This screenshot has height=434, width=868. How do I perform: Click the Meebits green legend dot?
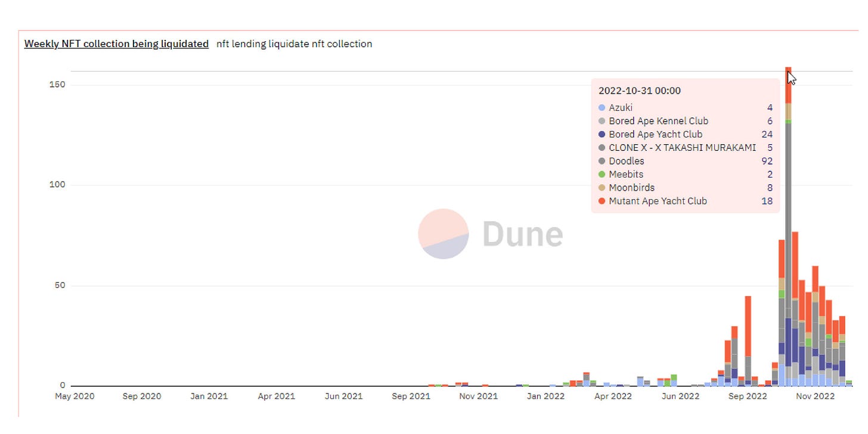point(602,175)
